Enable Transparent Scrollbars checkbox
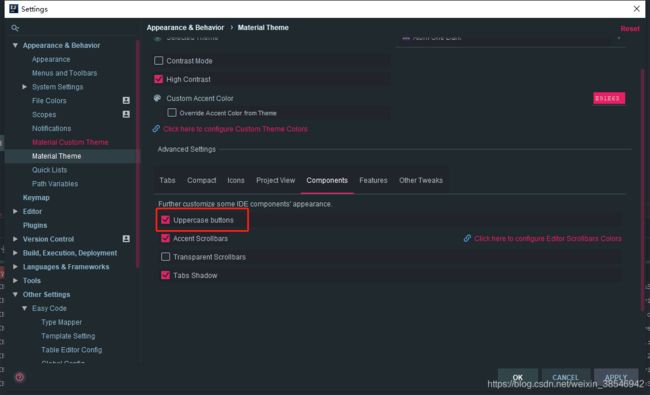 (x=165, y=257)
